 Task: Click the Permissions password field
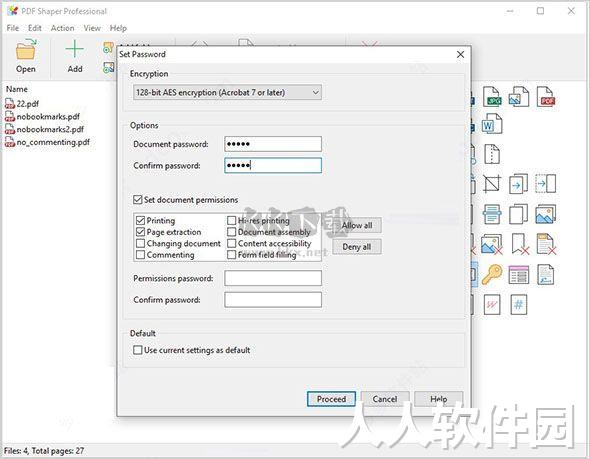pos(273,278)
